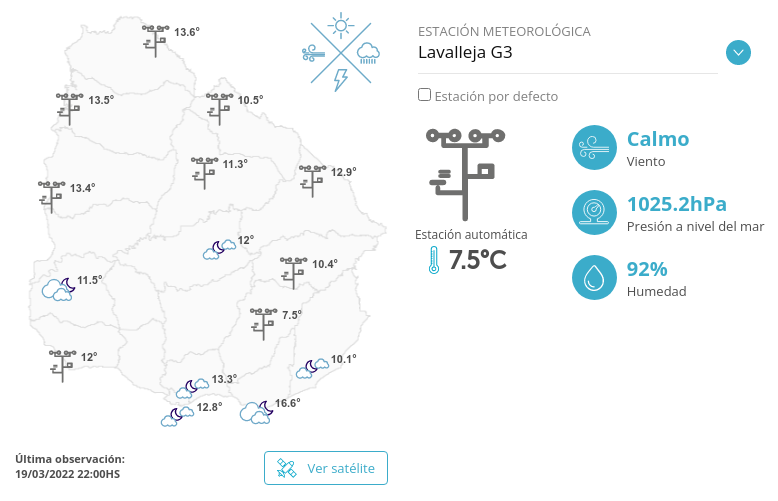Click the Ver satélite button

[326, 468]
